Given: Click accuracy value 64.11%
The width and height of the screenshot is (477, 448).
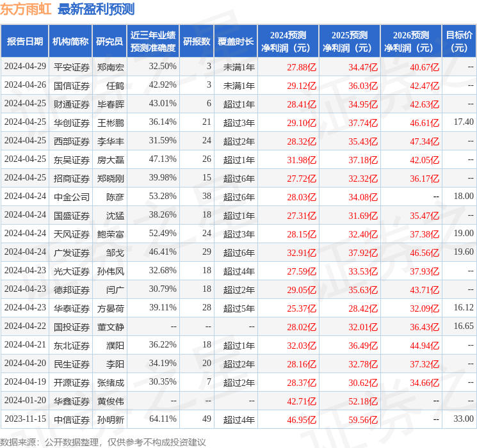Looking at the screenshot, I should (163, 419).
